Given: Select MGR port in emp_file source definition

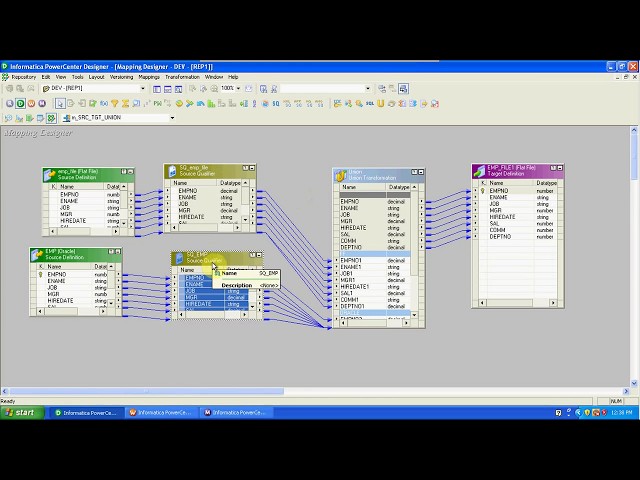Looking at the screenshot, I should (x=66, y=214).
